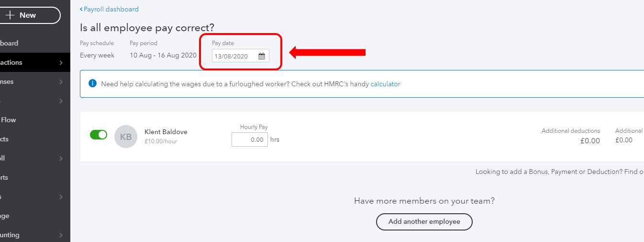Open the HMRC calculator link
644x242 pixels.
tap(385, 84)
